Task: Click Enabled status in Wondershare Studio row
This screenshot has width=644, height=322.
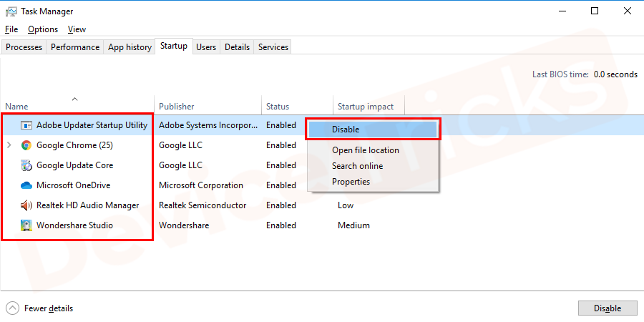Action: coord(281,225)
